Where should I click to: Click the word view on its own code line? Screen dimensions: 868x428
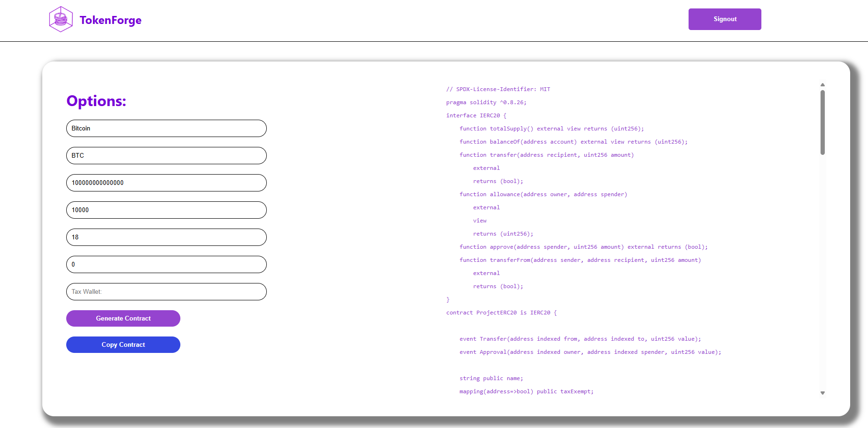(x=480, y=221)
